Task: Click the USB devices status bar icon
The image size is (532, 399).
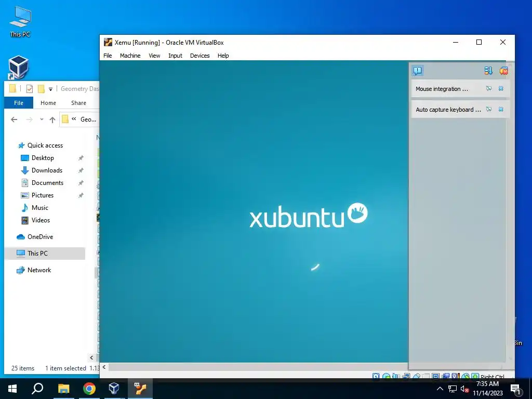Action: pyautogui.click(x=416, y=376)
